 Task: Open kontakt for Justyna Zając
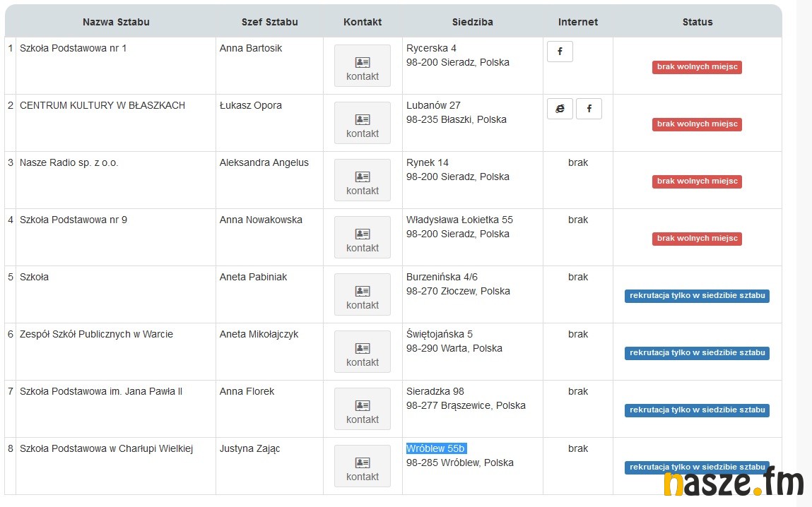click(363, 467)
